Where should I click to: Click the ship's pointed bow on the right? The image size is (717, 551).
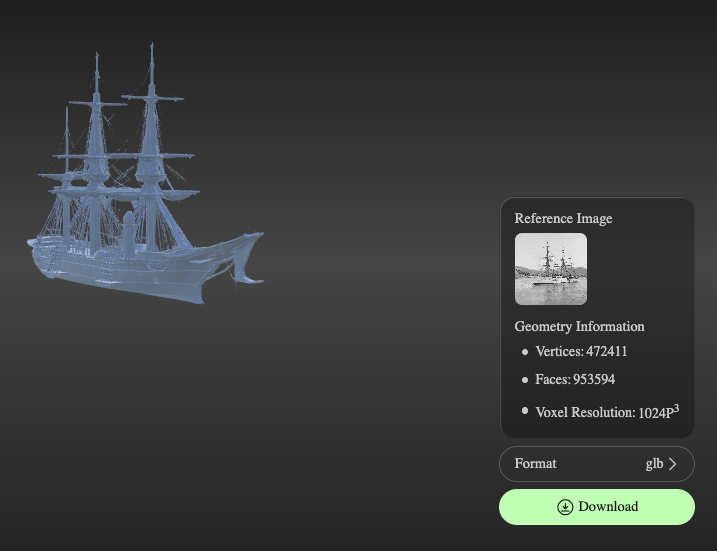tap(259, 238)
